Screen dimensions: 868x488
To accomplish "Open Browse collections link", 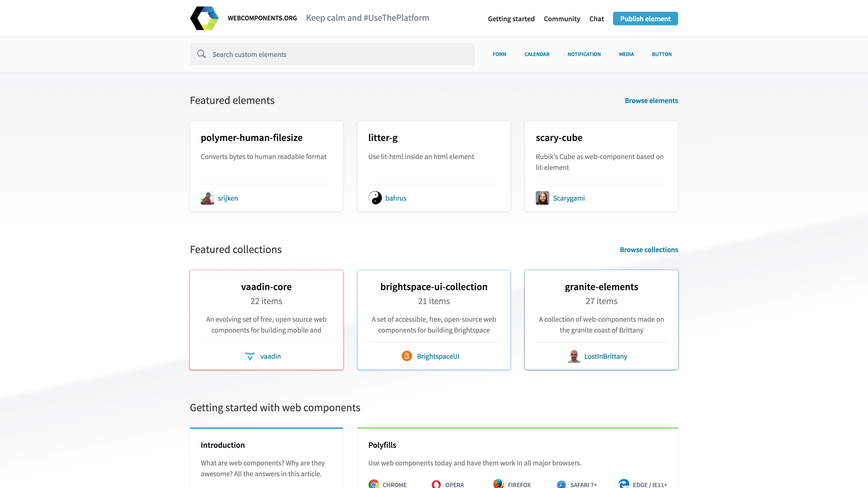I will (649, 249).
